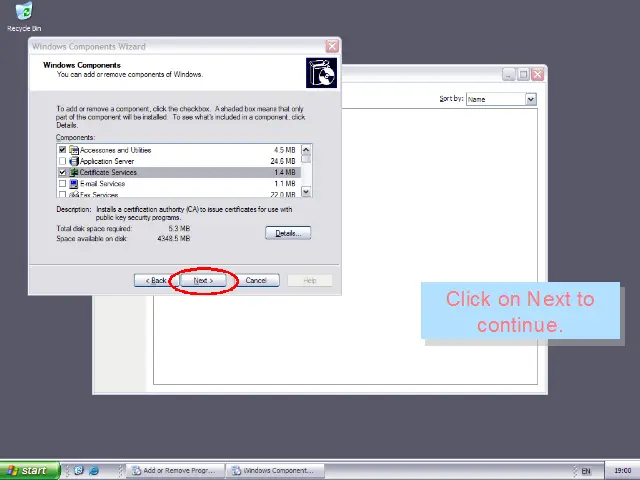Click the show desktop quick launch icon

coord(79,470)
